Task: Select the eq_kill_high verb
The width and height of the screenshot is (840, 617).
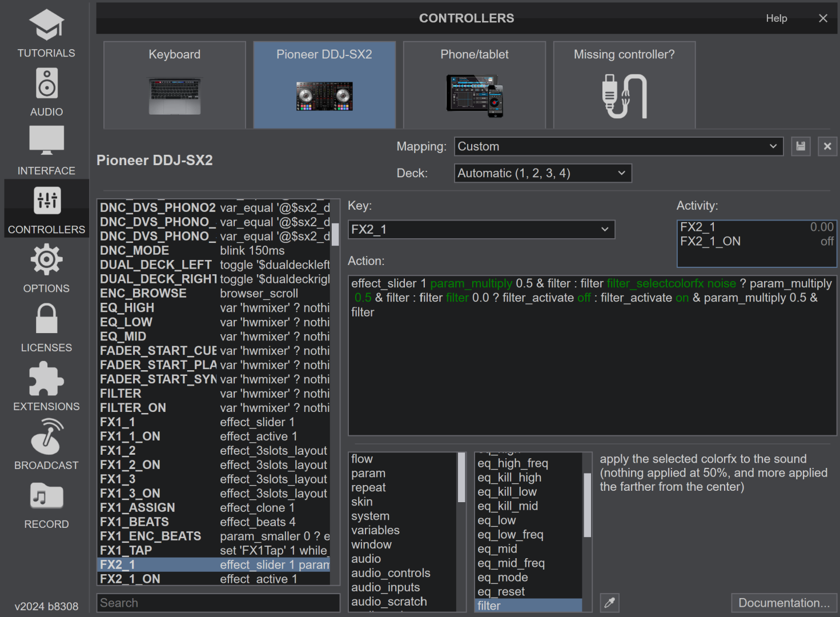Action: click(529, 477)
